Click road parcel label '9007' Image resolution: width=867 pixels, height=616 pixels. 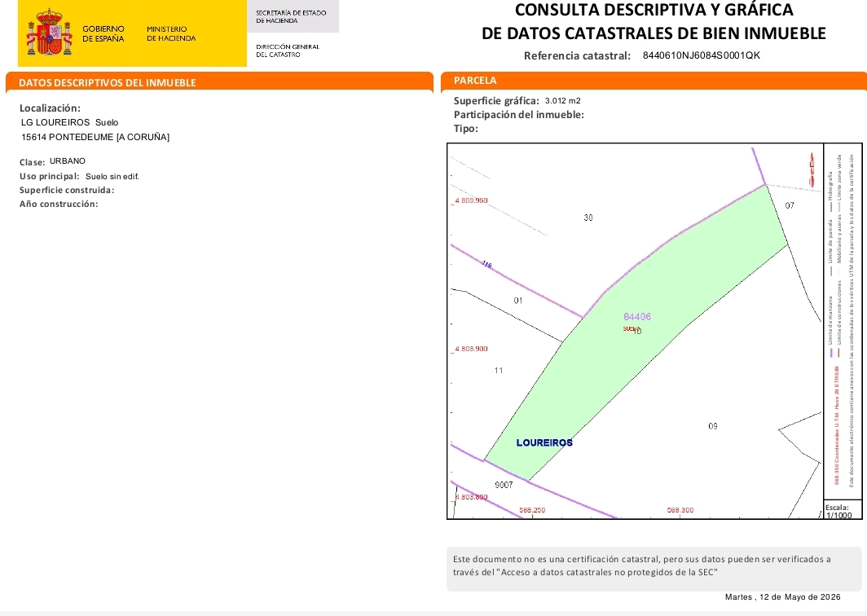coord(504,485)
